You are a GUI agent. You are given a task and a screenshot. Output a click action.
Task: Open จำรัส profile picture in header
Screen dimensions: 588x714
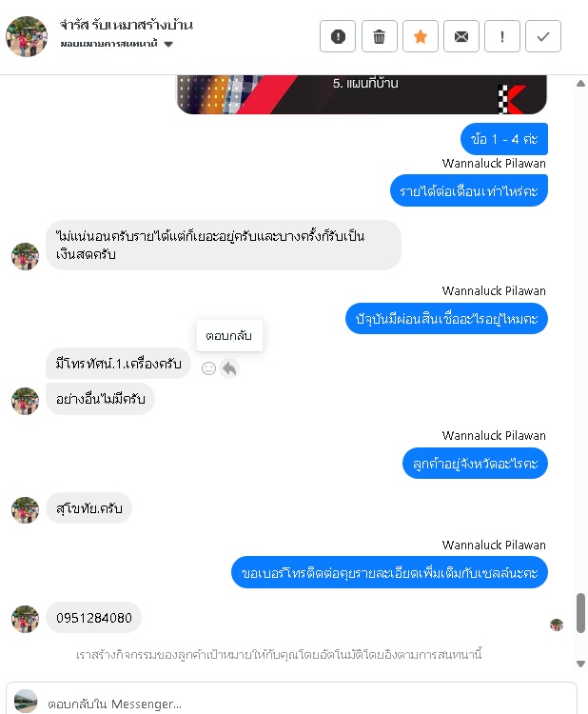[27, 36]
